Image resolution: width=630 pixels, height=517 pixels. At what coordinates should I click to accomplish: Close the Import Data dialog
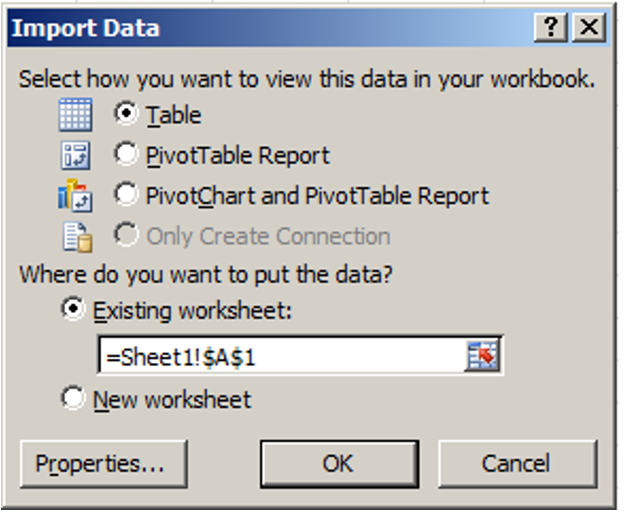click(591, 28)
